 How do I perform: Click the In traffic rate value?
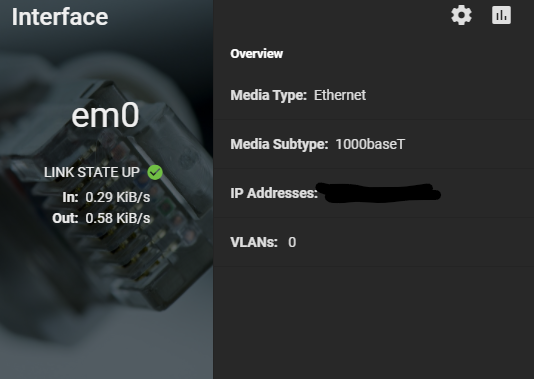pyautogui.click(x=118, y=197)
